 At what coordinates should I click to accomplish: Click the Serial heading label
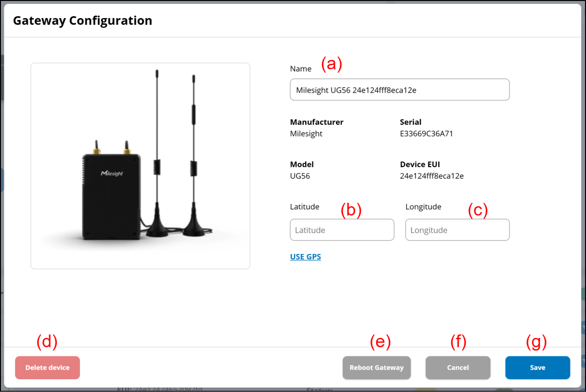pyautogui.click(x=410, y=122)
